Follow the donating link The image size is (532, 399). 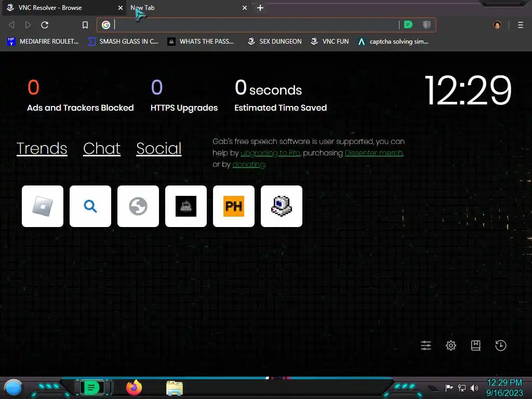tap(249, 164)
